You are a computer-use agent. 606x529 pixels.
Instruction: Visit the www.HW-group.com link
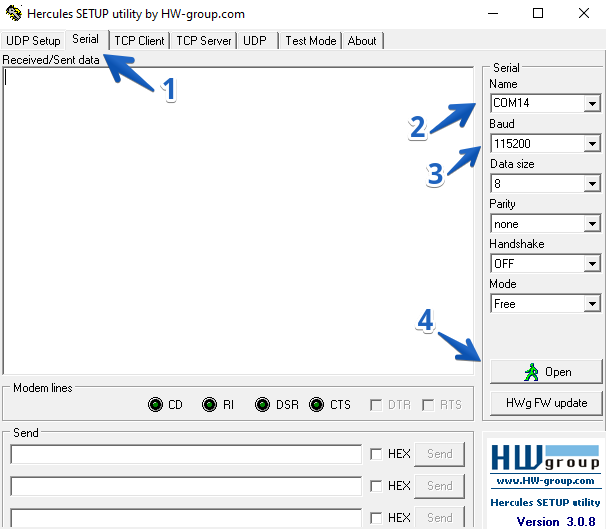pyautogui.click(x=544, y=483)
